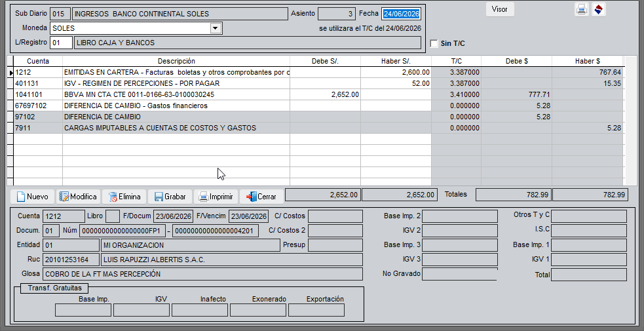Screen dimensions: 644x331
Task: Click the Asiento number field
Action: pyautogui.click(x=336, y=14)
